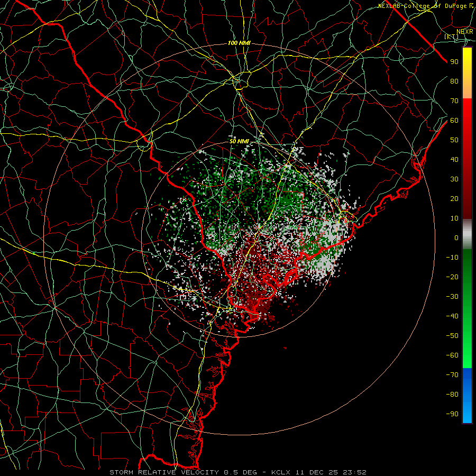Select the 40 value on velocity scale
This screenshot has height=476, width=476.
click(454, 159)
